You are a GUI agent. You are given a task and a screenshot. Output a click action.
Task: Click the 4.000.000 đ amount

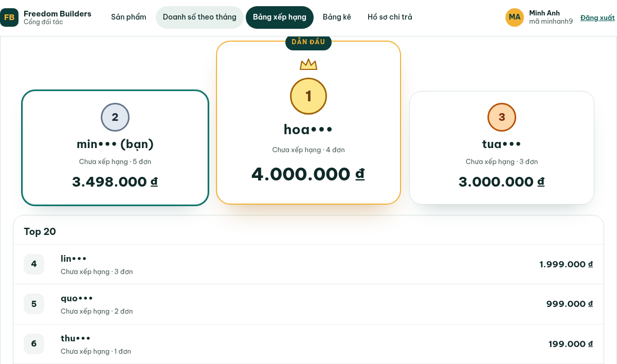(308, 174)
